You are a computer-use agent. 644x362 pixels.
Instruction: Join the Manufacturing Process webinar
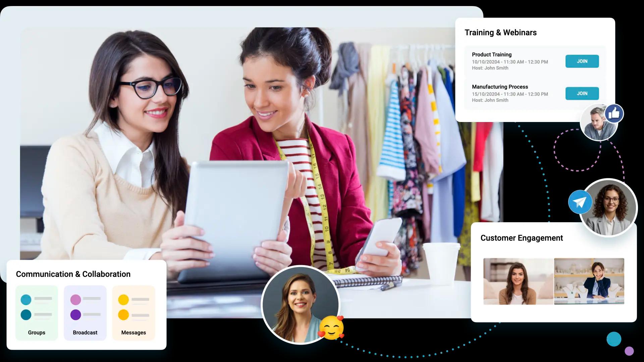(582, 93)
